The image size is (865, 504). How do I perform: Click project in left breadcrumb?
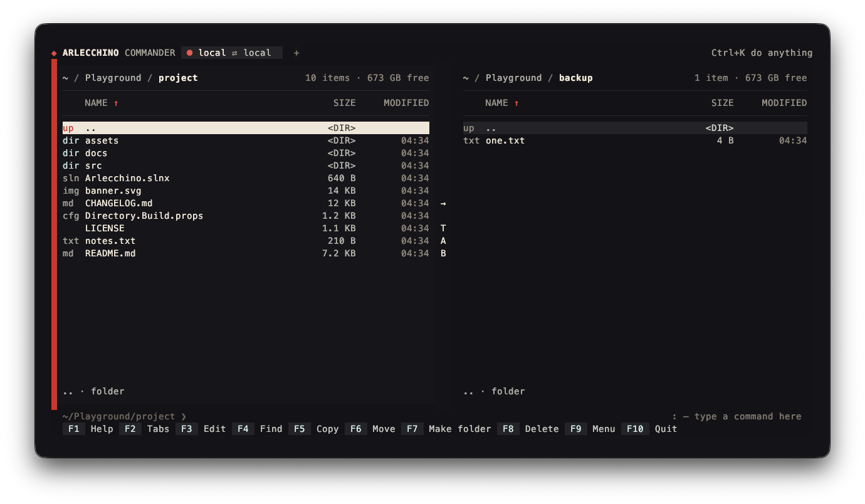pos(178,78)
